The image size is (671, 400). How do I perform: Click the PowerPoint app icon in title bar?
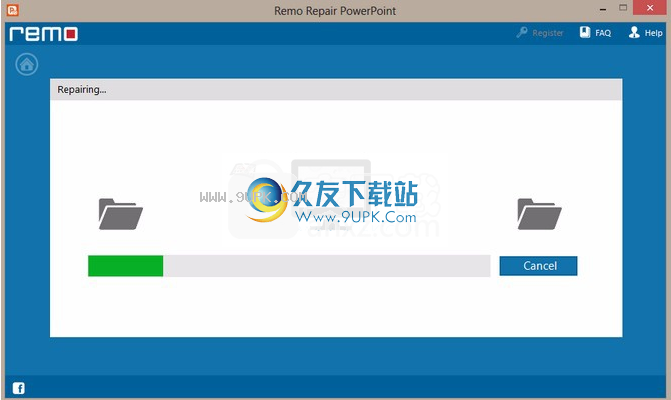12,10
